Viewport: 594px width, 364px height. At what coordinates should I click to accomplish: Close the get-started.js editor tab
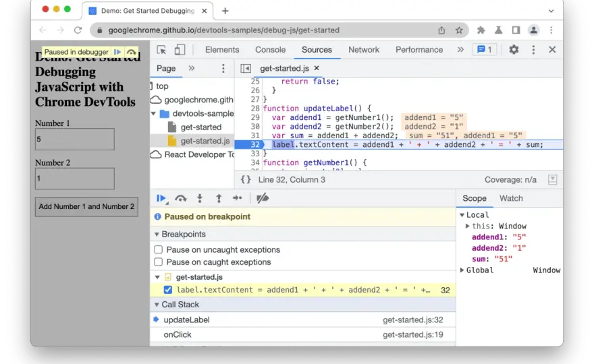(x=317, y=68)
